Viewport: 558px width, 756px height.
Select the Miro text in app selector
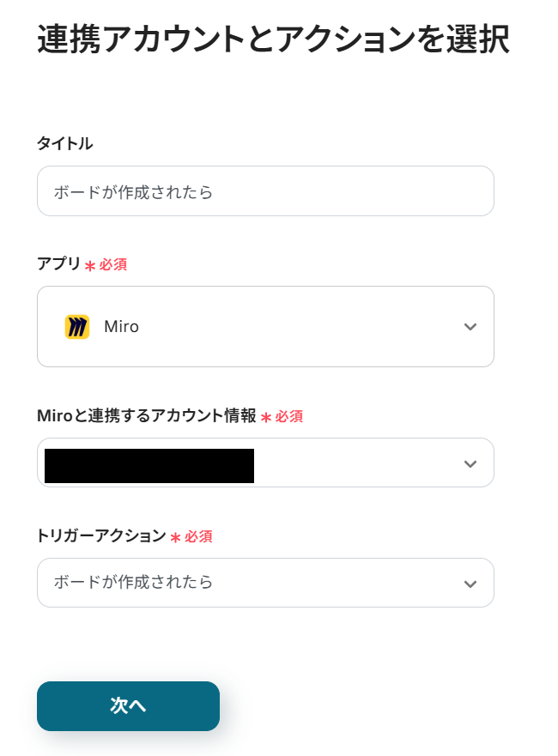tap(121, 327)
